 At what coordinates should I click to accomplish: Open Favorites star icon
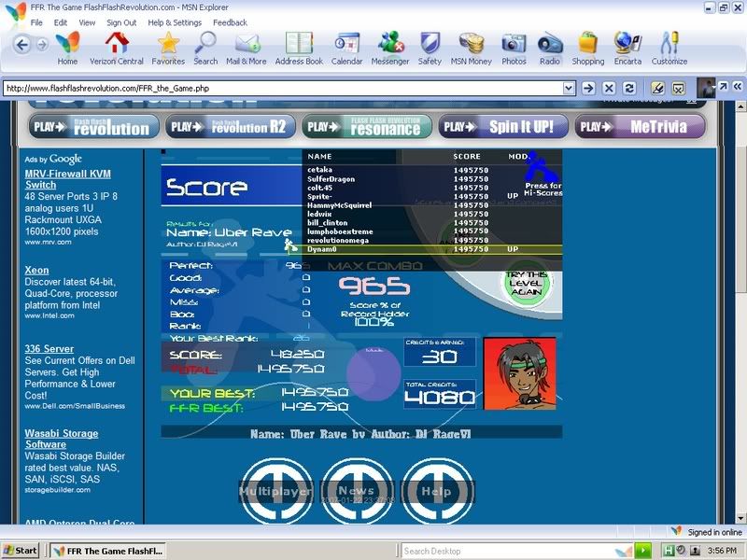(168, 47)
